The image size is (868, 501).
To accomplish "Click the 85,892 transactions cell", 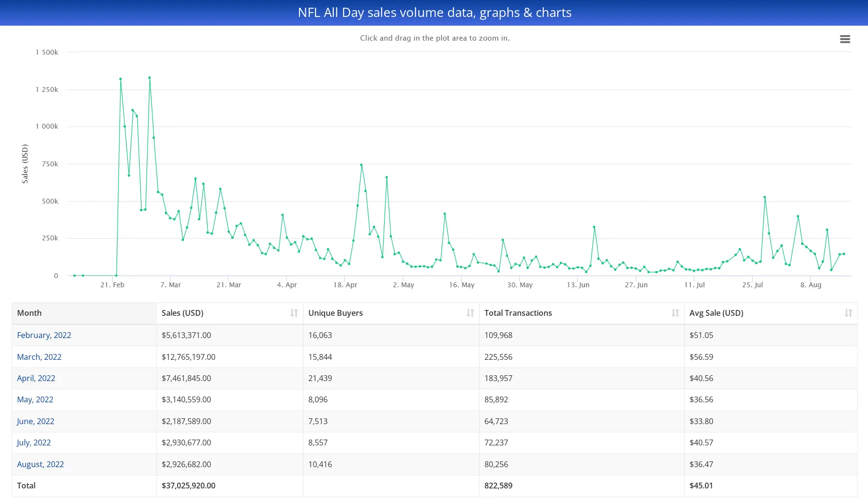I will [582, 399].
